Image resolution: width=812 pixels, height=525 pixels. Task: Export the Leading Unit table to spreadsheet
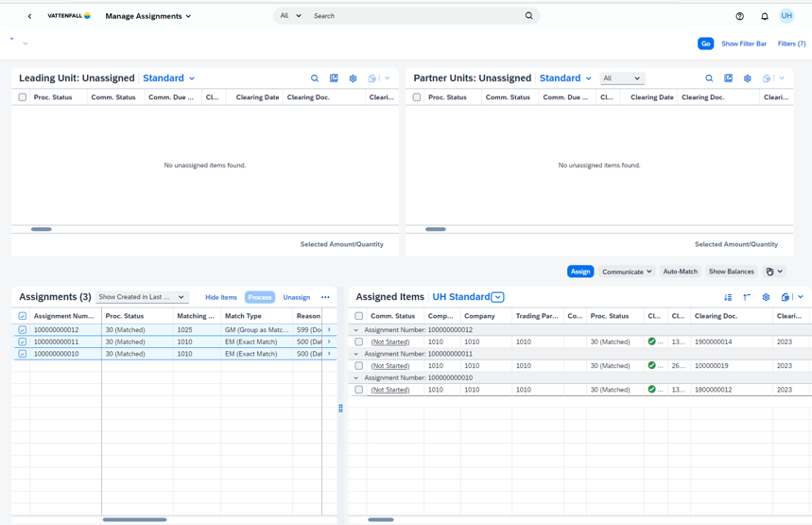point(371,79)
